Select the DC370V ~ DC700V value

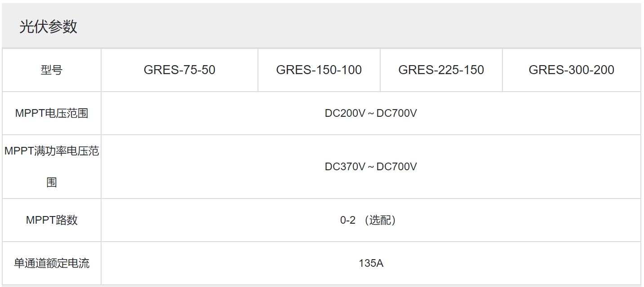[x=371, y=167]
